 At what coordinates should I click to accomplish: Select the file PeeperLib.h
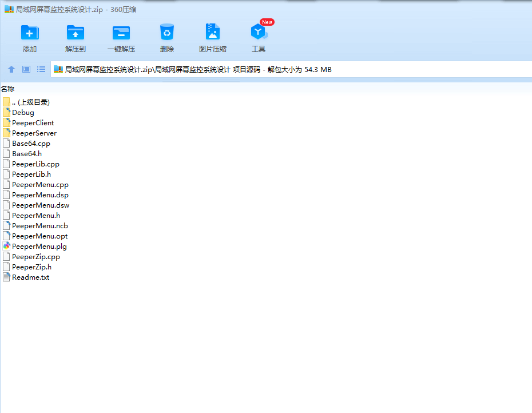(27, 174)
